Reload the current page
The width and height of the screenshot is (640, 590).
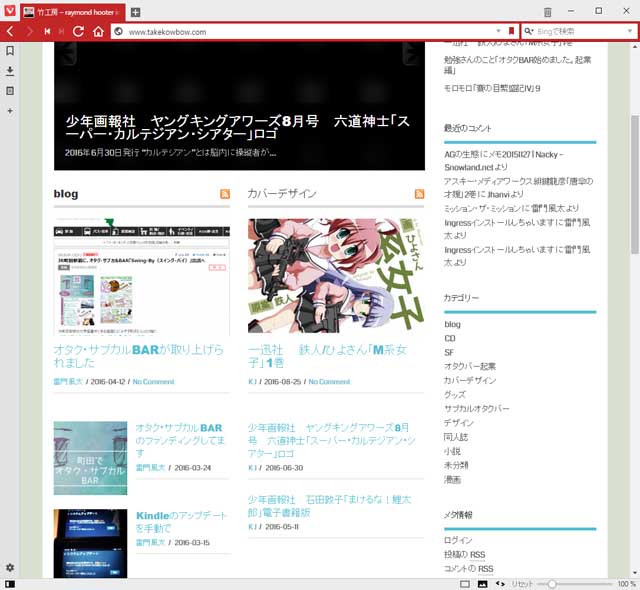point(78,31)
